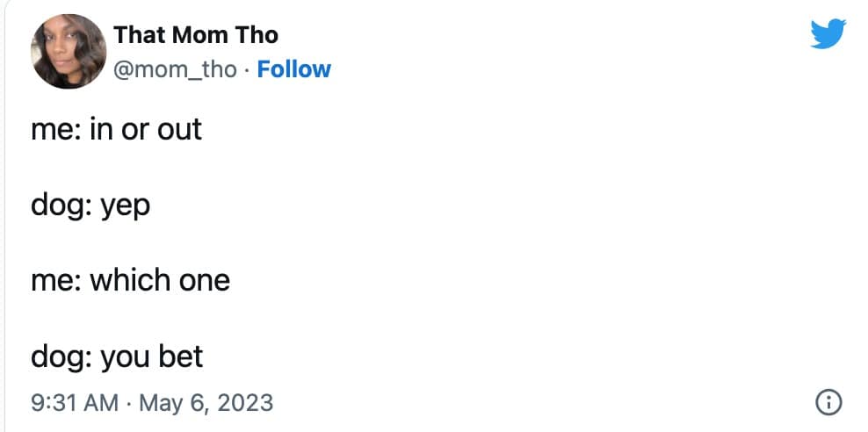Viewport: 868px width, 432px height.
Task: Click the dot separator before Follow
Action: (247, 69)
